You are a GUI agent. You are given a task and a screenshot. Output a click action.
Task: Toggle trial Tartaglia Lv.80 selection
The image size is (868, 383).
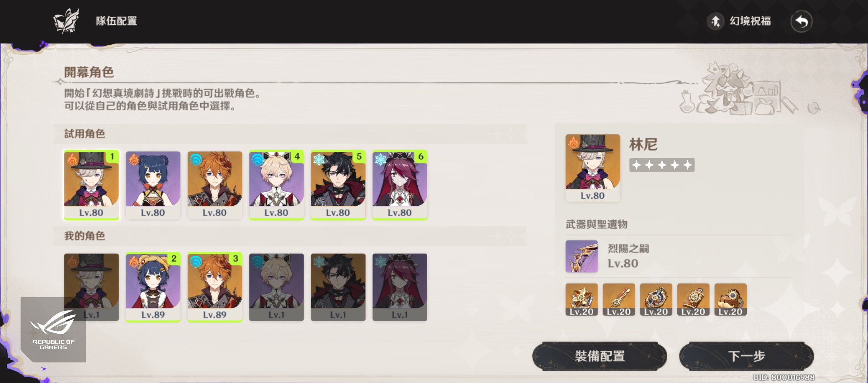pos(215,185)
